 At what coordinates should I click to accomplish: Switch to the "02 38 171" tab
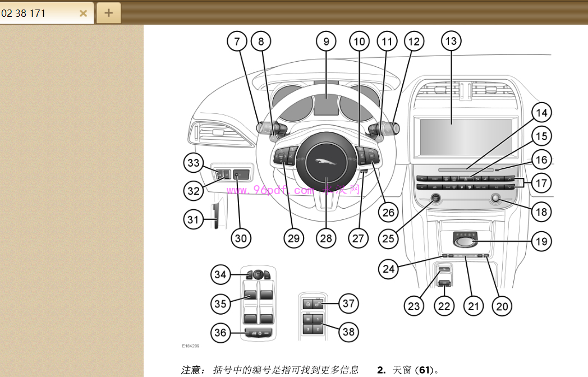click(34, 13)
